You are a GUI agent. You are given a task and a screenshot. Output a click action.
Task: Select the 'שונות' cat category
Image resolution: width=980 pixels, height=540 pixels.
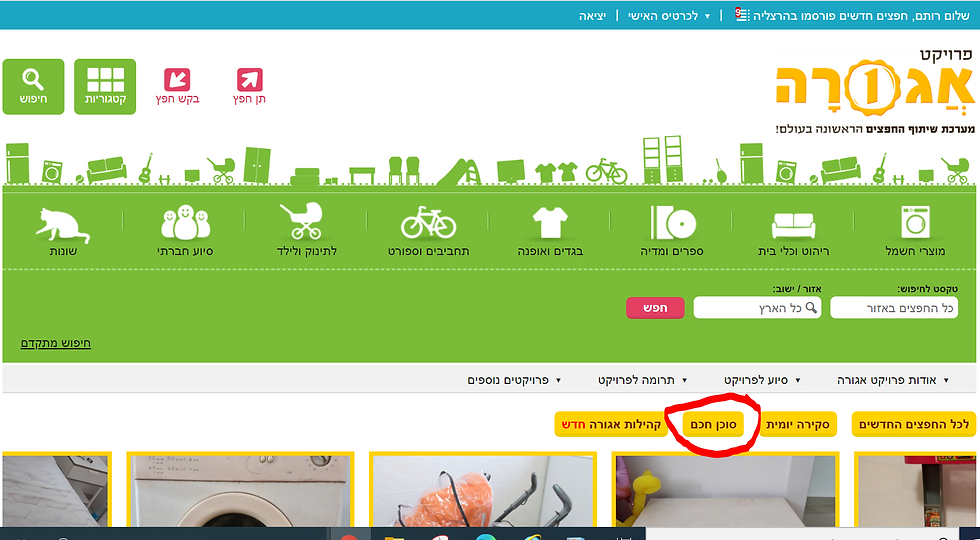(62, 230)
